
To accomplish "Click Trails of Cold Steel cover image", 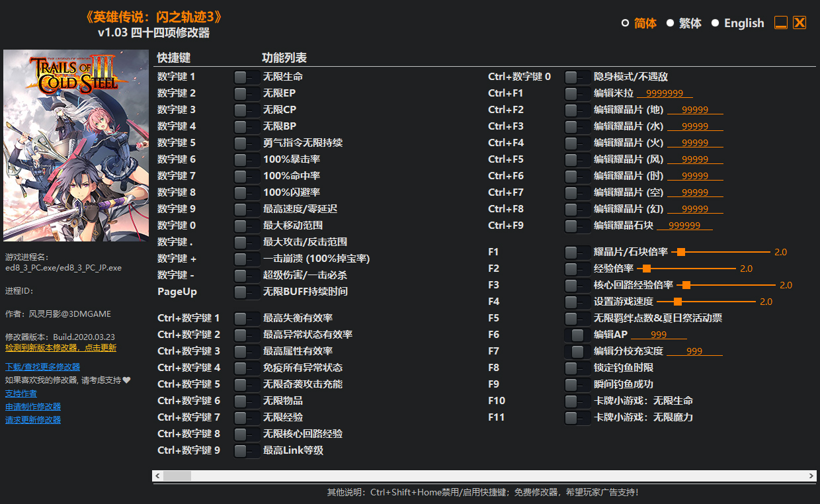I will point(76,146).
